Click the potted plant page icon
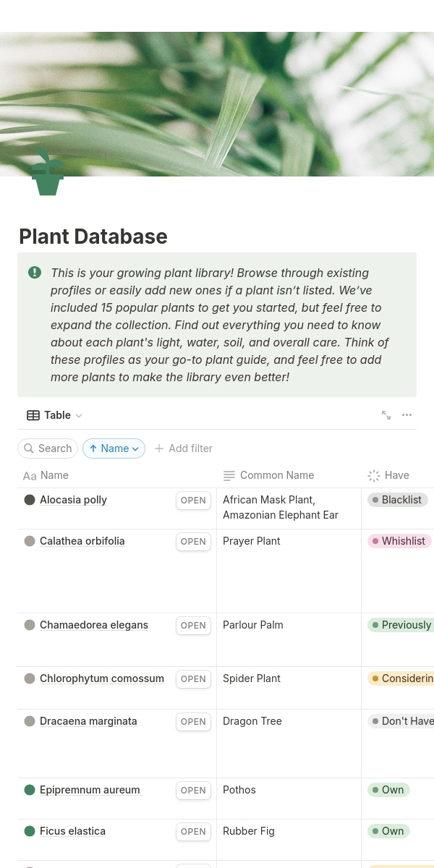Viewport: 434px width, 868px height. pyautogui.click(x=48, y=174)
